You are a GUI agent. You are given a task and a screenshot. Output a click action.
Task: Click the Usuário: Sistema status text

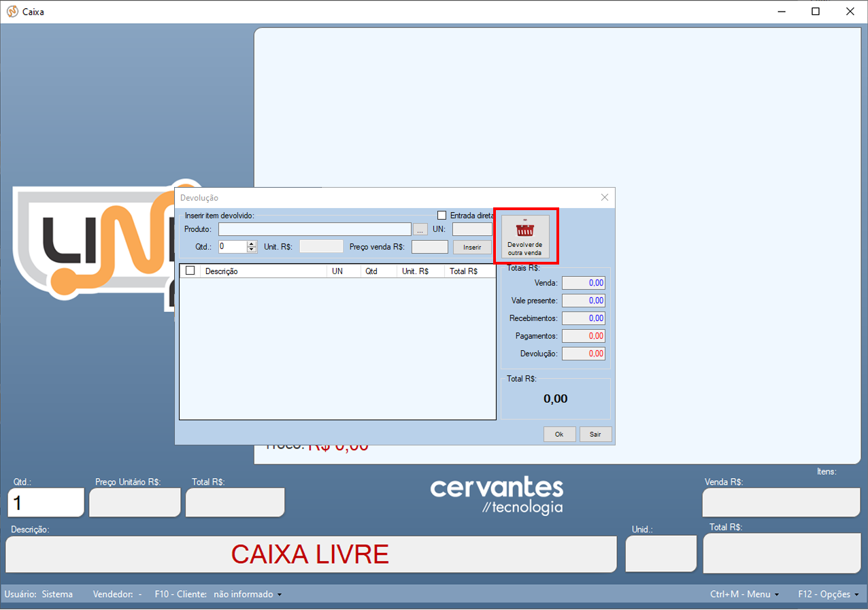[39, 594]
